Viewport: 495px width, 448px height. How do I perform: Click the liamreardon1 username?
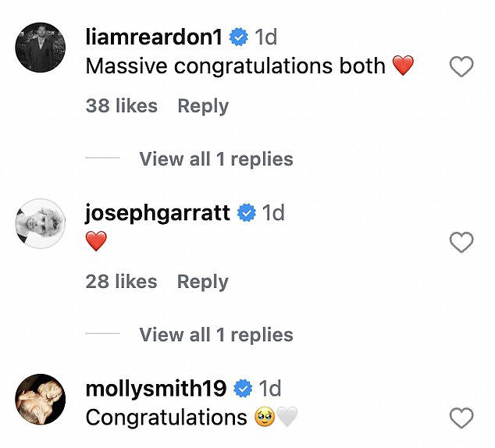(x=155, y=37)
